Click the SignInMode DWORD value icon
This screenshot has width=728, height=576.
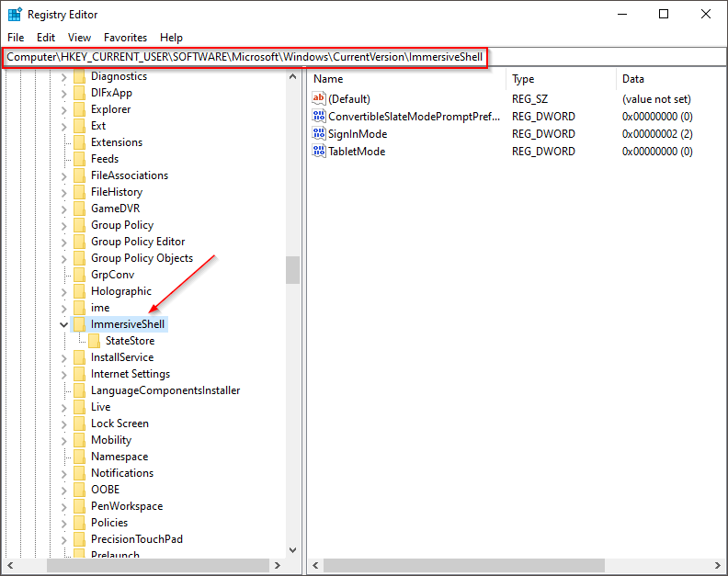318,134
